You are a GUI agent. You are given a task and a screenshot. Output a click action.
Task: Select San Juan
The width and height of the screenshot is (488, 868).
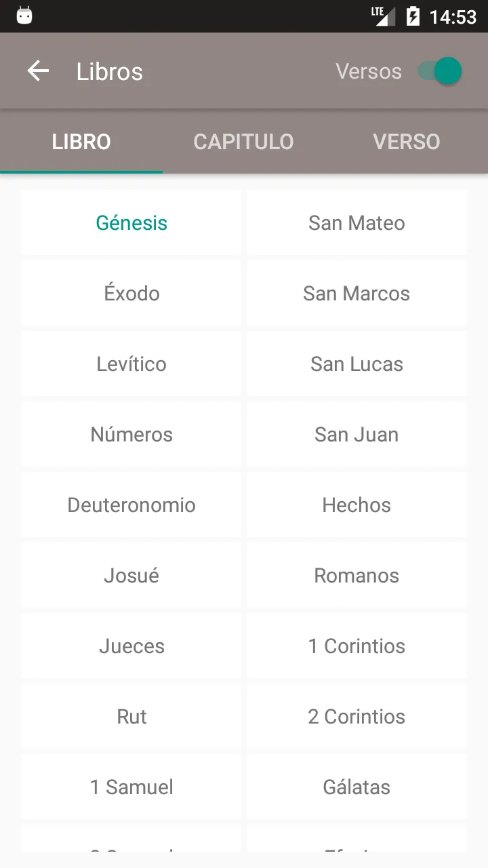[357, 435]
